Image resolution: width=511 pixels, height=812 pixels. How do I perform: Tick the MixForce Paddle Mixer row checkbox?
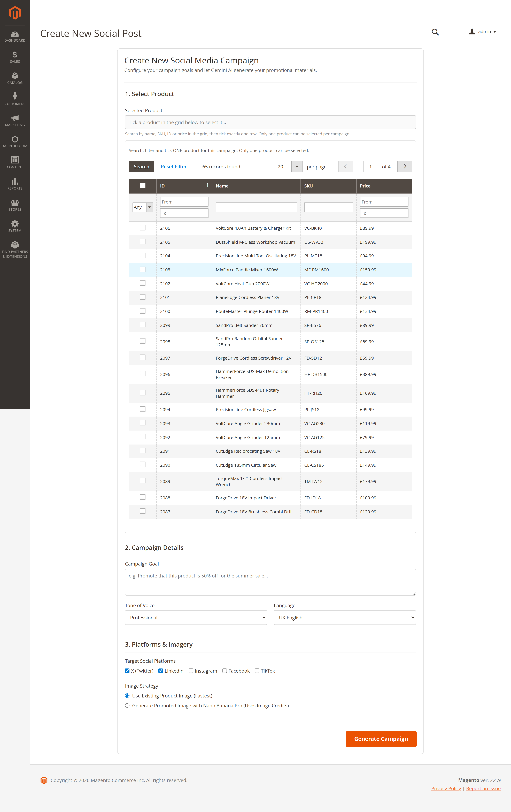click(143, 269)
